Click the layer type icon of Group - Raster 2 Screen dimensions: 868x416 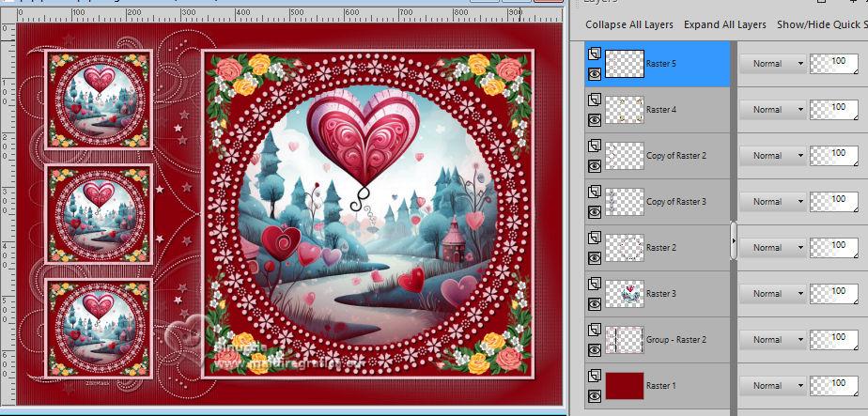coord(595,330)
